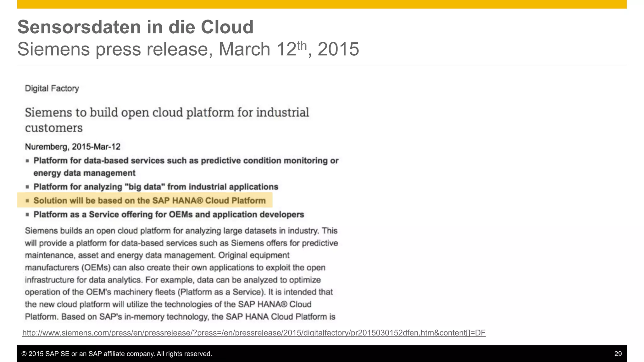Click paragraph line 'Siemens builds an open cloud platform'
This screenshot has width=644, height=362.
click(x=181, y=231)
